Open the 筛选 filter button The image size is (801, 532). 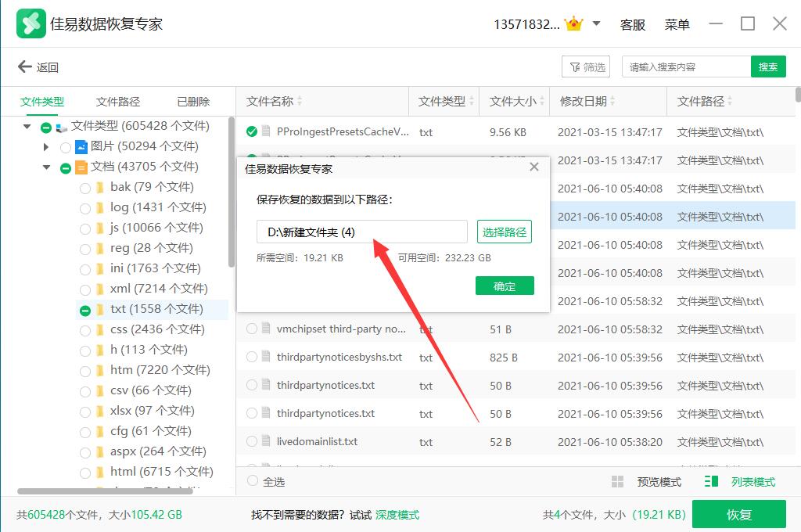click(x=587, y=67)
